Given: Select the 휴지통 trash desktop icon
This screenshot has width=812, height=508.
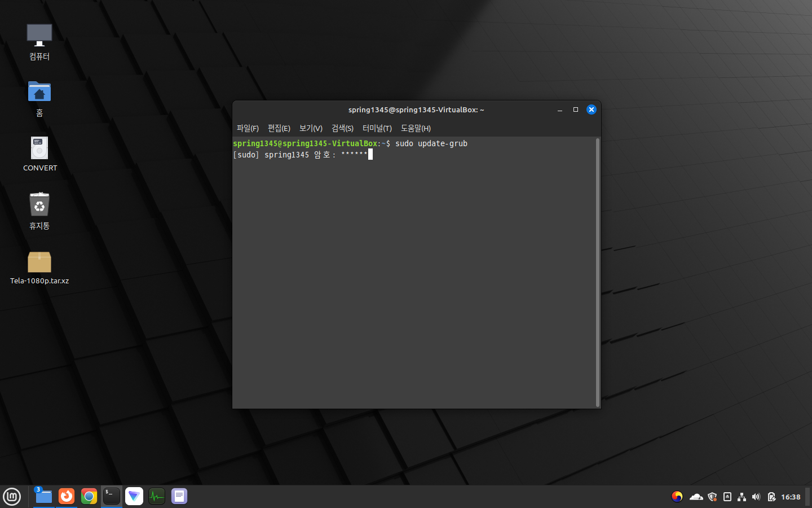Looking at the screenshot, I should [39, 211].
